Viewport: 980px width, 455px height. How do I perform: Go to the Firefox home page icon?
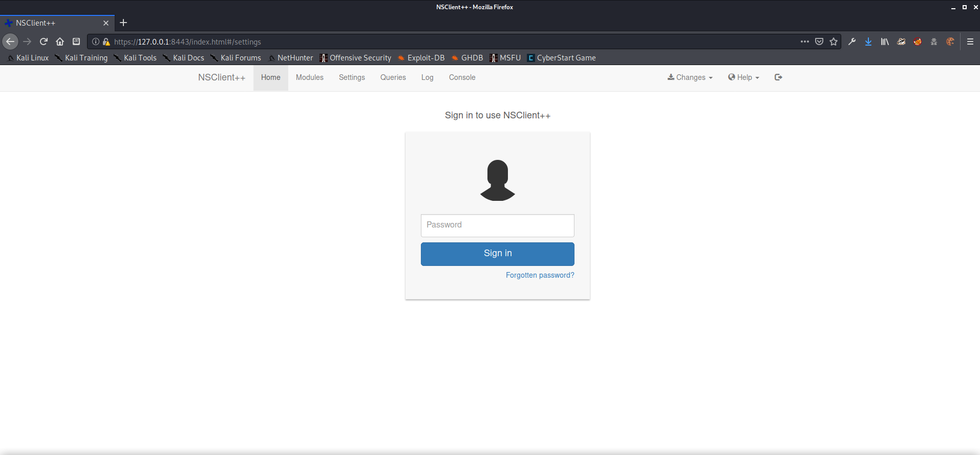(60, 42)
